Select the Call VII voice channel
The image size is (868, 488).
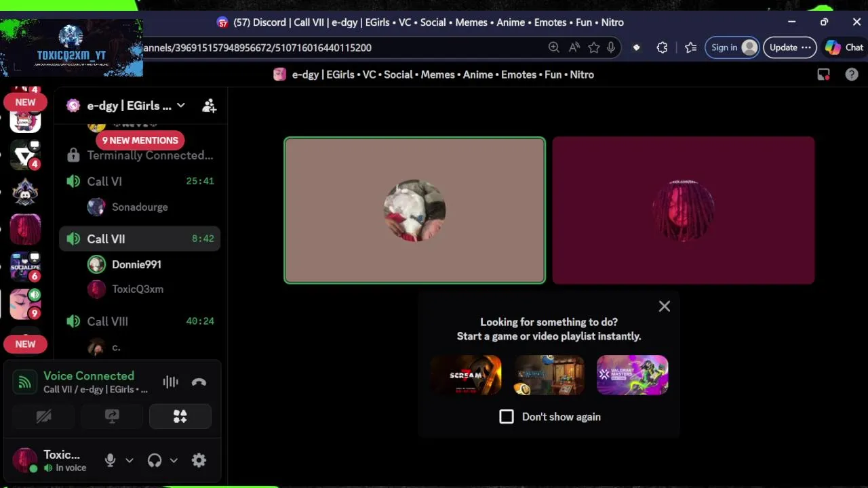tap(140, 239)
